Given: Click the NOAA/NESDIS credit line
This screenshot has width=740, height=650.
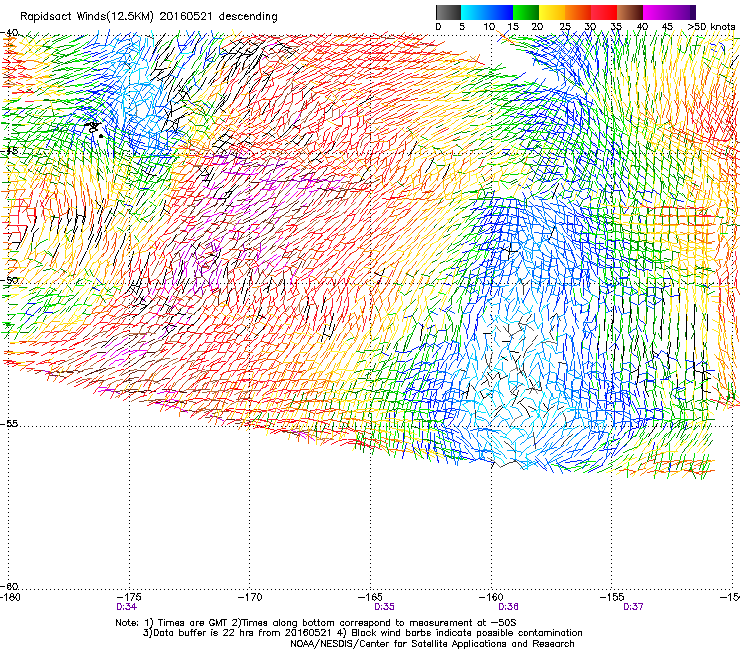Looking at the screenshot, I should tap(432, 643).
